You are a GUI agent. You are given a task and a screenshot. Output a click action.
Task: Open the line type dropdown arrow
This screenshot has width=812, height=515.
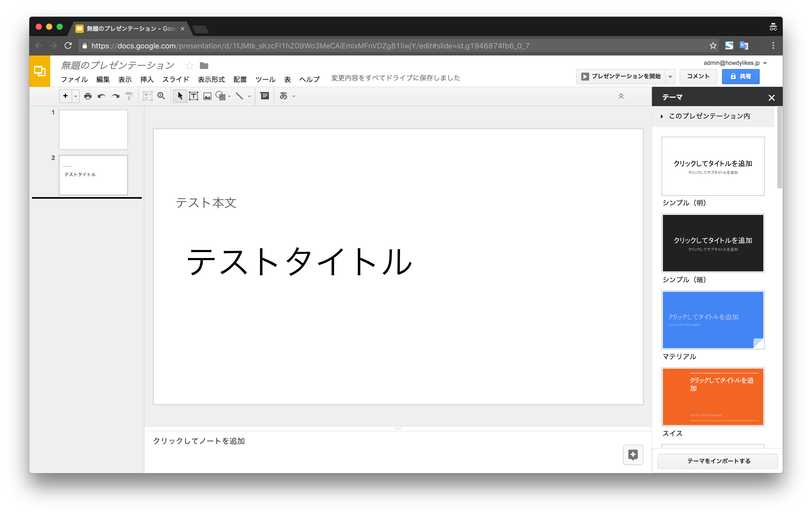[249, 97]
